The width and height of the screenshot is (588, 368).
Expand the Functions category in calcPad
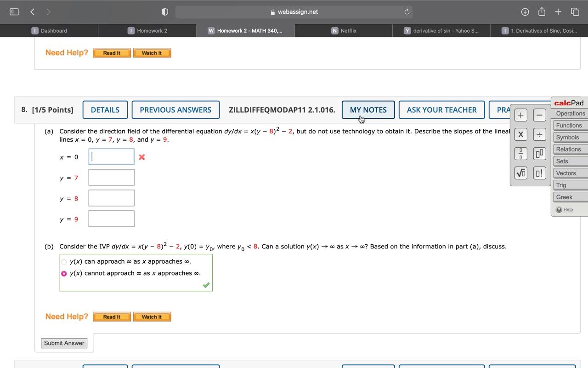569,125
